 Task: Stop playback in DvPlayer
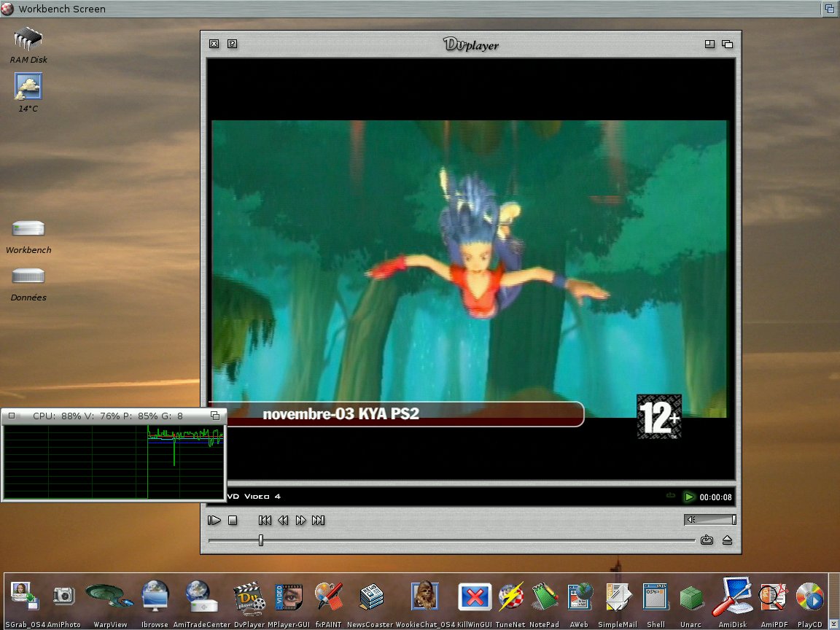coord(233,520)
